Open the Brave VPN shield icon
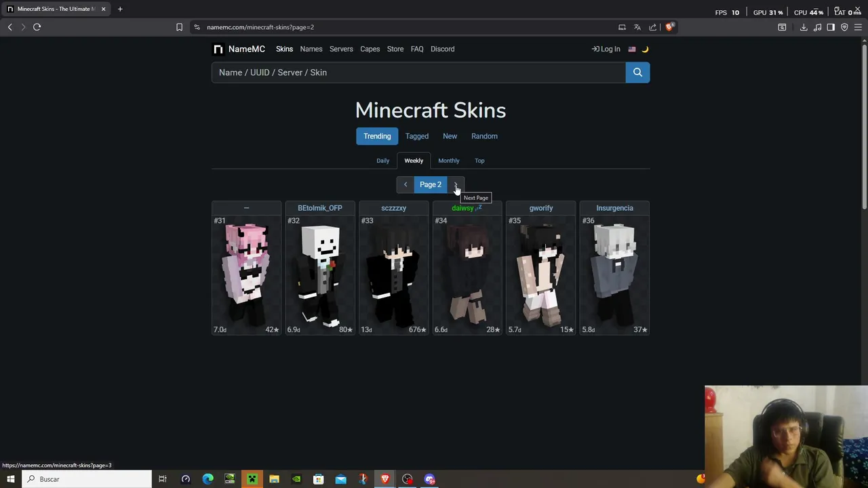868x488 pixels. tap(844, 27)
